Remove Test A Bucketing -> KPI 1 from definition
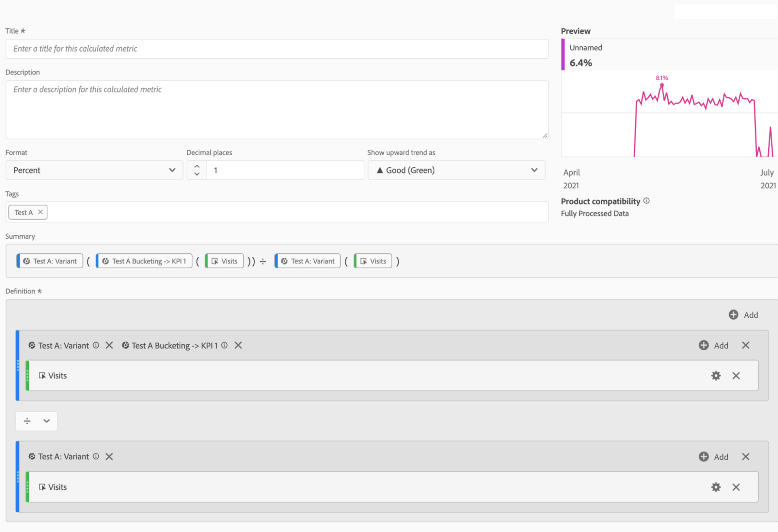 pos(238,345)
